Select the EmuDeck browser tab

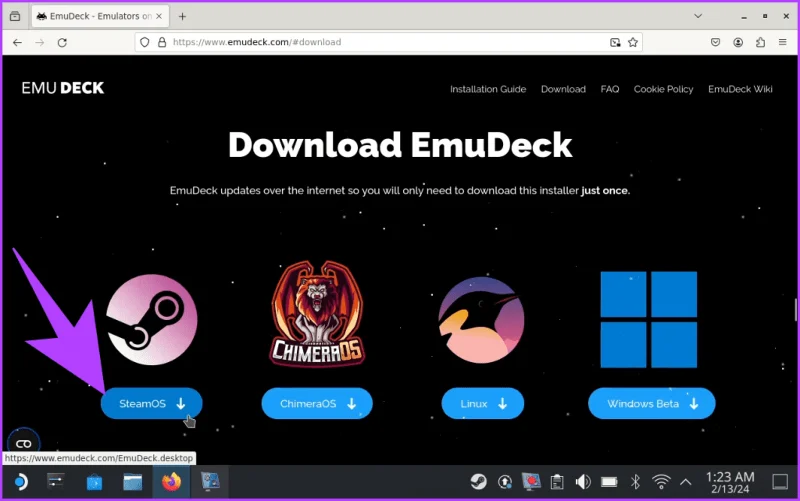pyautogui.click(x=100, y=16)
